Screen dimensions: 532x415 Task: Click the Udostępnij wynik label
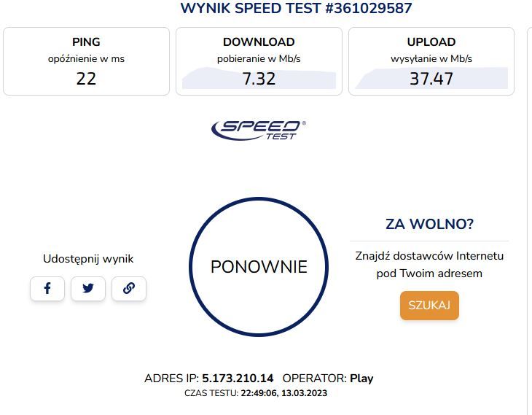tap(88, 259)
